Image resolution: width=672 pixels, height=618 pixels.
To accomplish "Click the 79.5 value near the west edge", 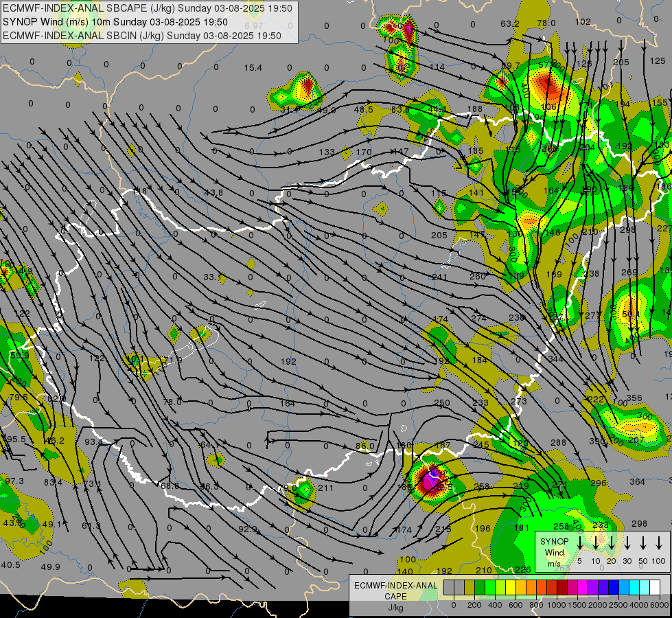I will (18, 398).
